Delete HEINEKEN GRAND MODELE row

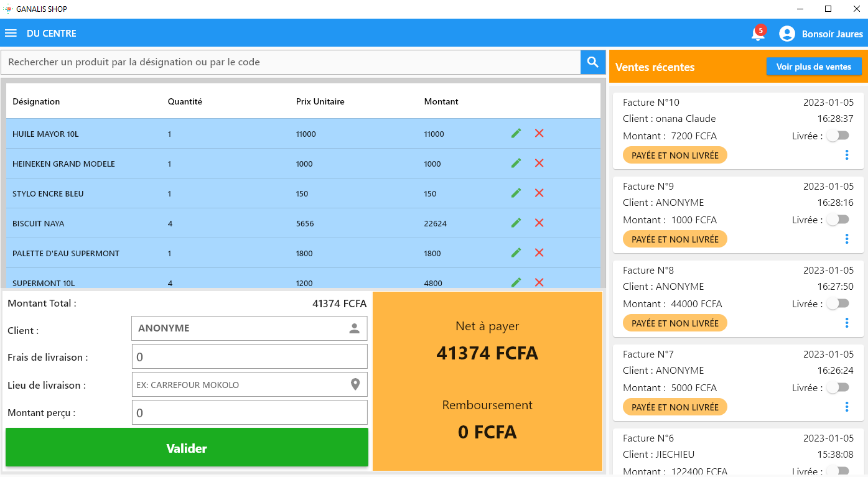click(x=539, y=163)
